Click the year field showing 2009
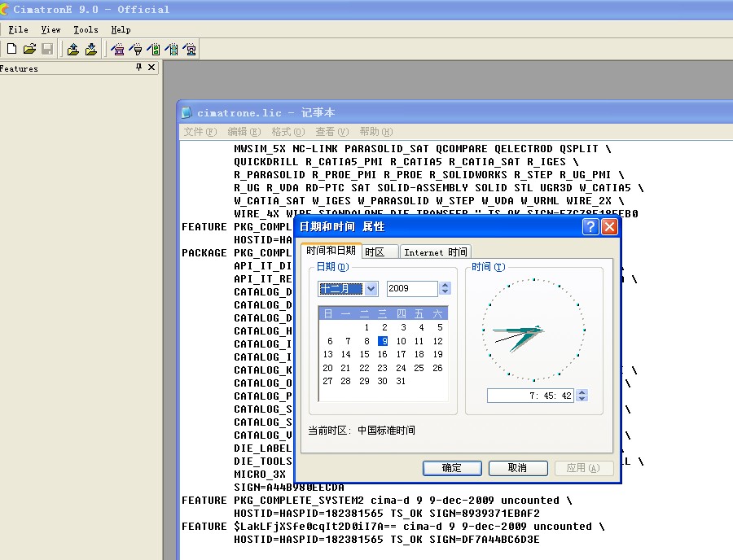733x560 pixels. [x=412, y=288]
